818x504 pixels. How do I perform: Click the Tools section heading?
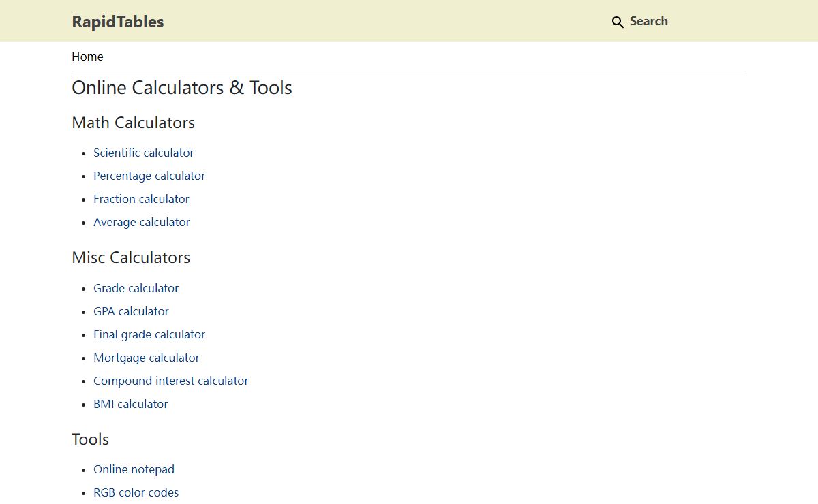pyautogui.click(x=90, y=439)
